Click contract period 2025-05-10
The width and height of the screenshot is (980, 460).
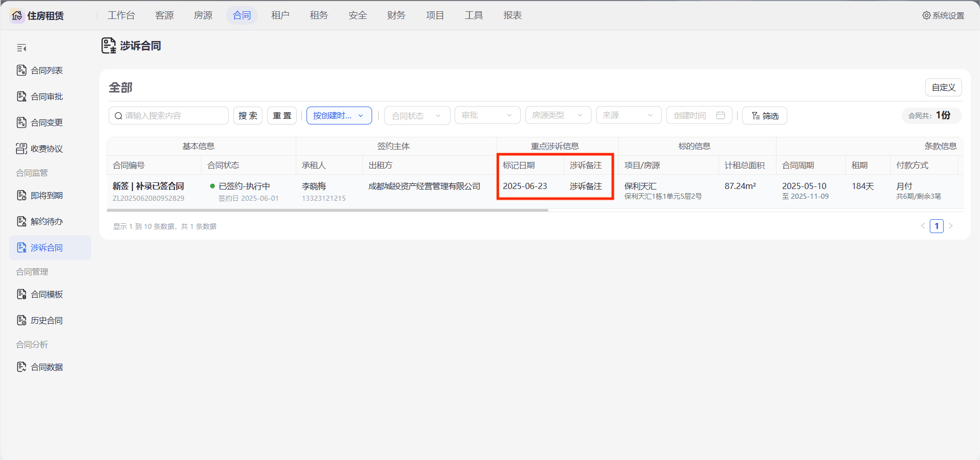(804, 186)
